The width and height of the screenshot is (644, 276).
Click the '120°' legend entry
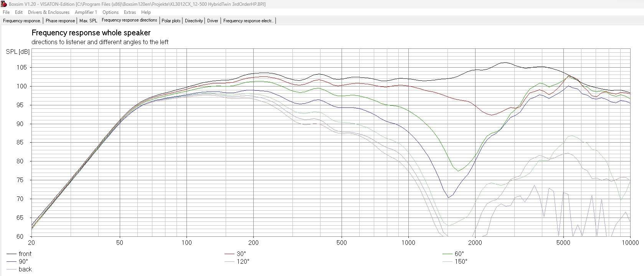(237, 261)
